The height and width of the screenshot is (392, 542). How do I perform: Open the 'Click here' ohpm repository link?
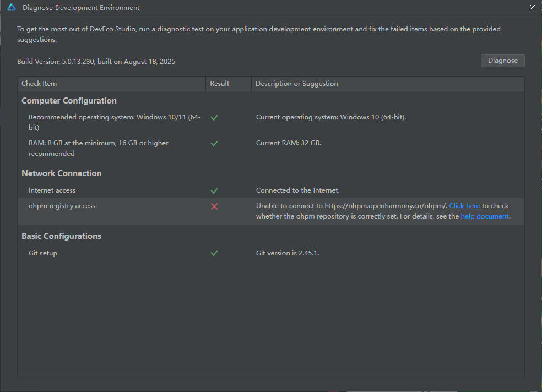[x=464, y=206]
